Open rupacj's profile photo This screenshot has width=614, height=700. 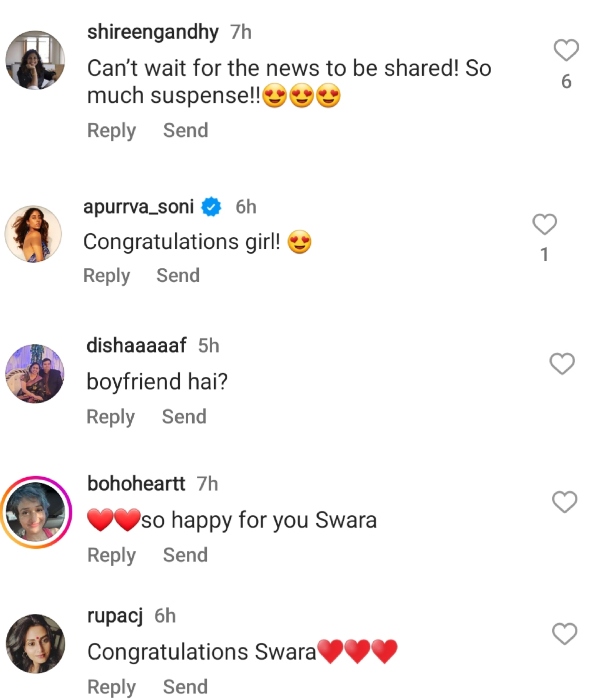(36, 644)
